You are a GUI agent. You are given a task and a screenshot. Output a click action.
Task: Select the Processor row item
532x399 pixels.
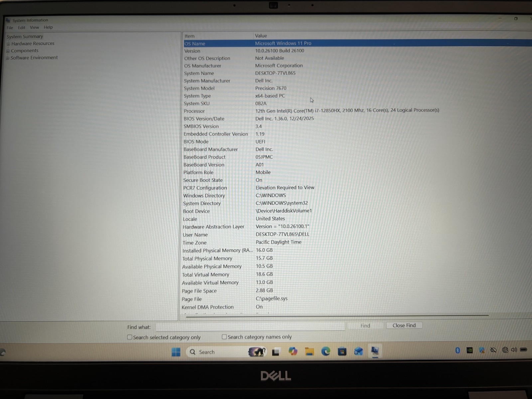[194, 111]
